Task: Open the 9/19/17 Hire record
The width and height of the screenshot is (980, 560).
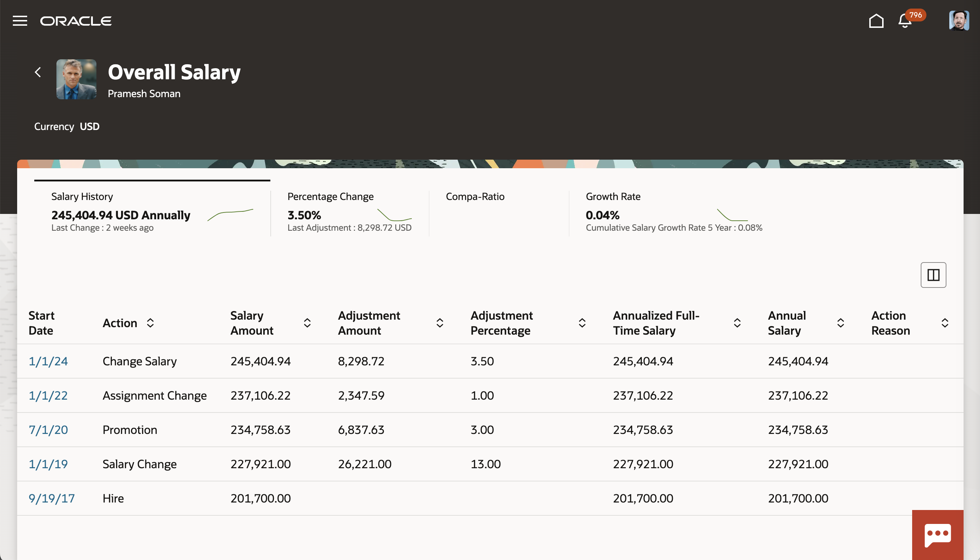Action: (x=51, y=498)
